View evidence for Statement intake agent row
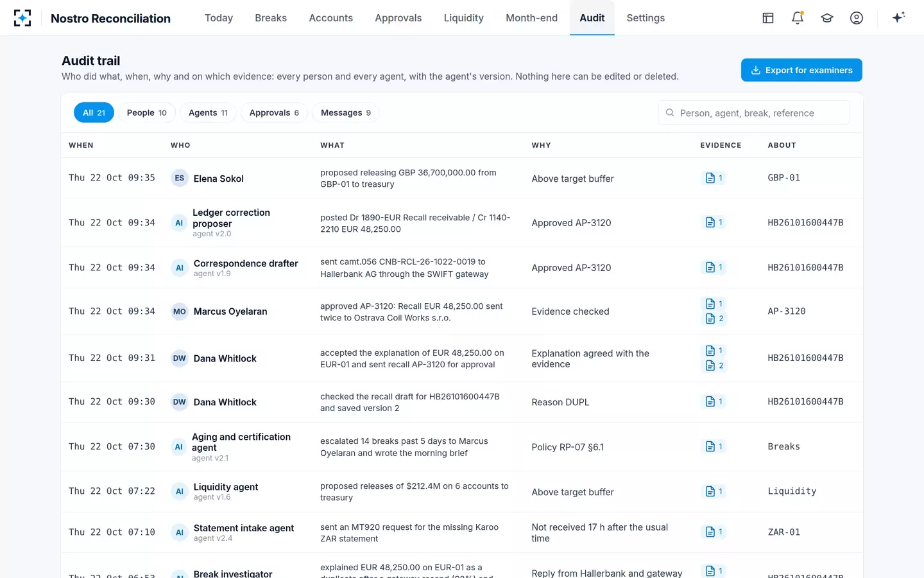Viewport: 924px width, 578px height. click(x=714, y=532)
